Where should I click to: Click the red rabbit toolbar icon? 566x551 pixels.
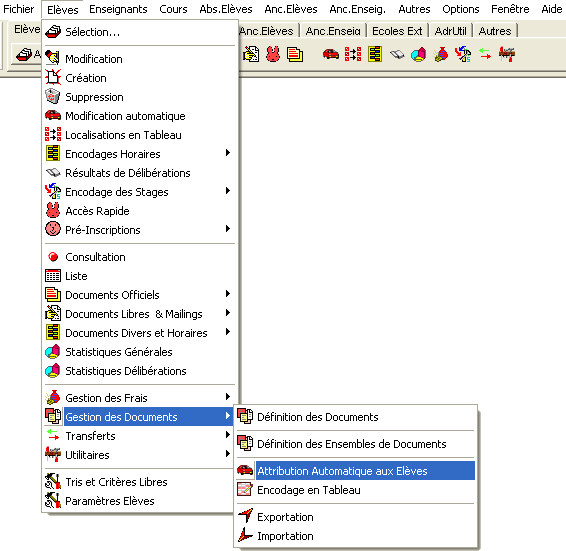point(273,54)
